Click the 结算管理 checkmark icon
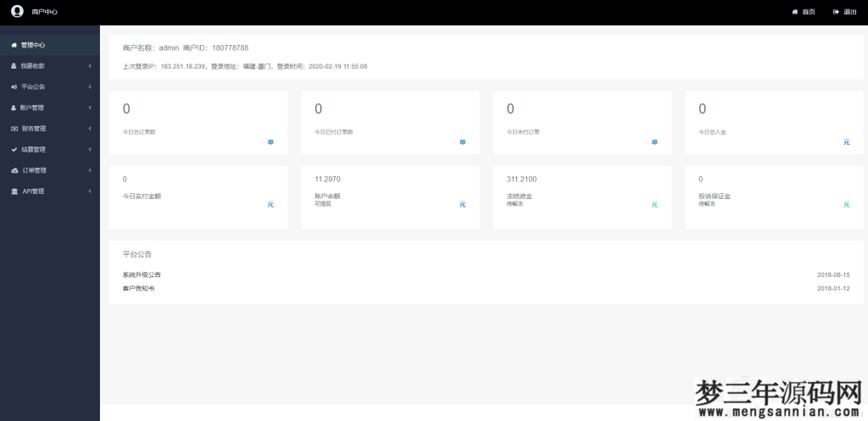Image resolution: width=868 pixels, height=421 pixels. [14, 149]
